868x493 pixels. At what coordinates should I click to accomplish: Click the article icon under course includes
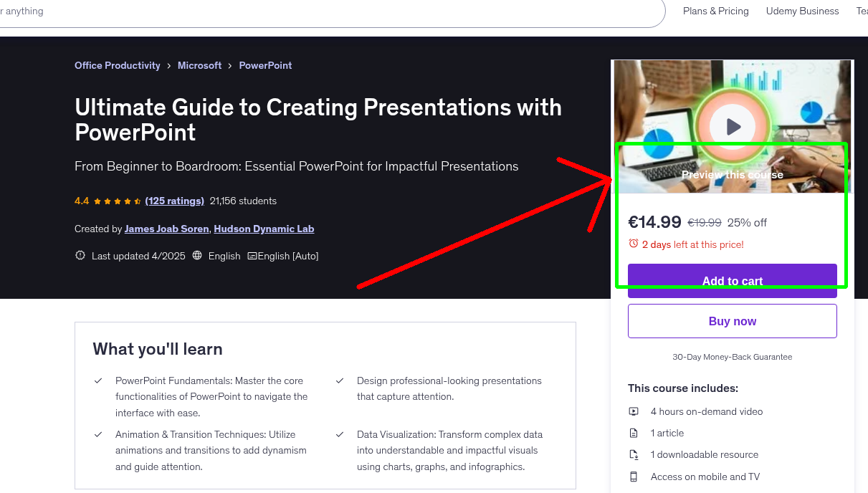tap(634, 433)
